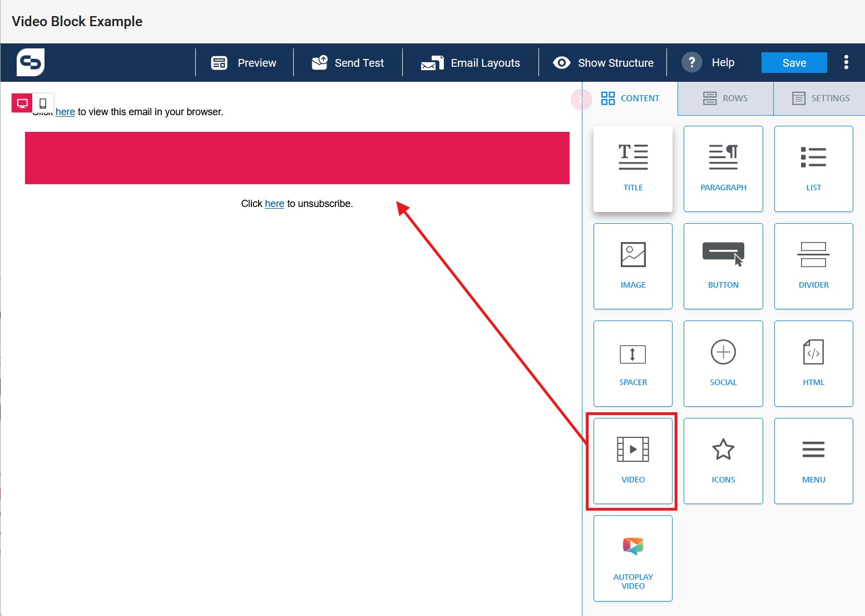Click Send Test in toolbar
Viewport: 865px width, 616px height.
[348, 63]
